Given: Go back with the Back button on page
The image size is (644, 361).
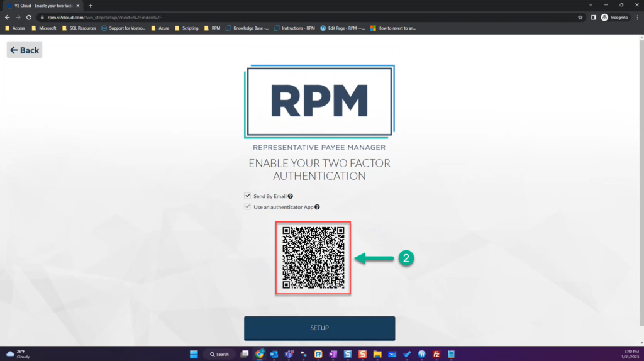Looking at the screenshot, I should (25, 50).
